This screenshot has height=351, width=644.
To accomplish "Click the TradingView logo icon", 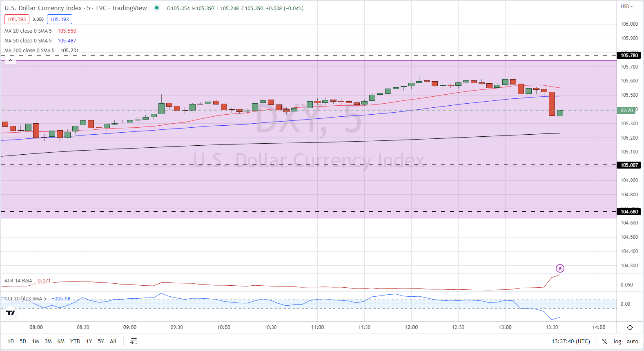I will (x=11, y=313).
